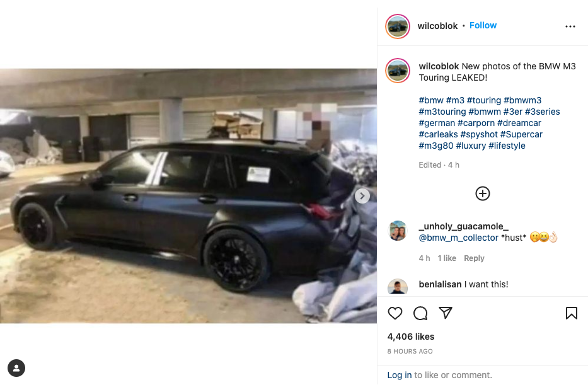The image size is (588, 392).
Task: Open the #m3touring hashtag
Action: coord(442,112)
